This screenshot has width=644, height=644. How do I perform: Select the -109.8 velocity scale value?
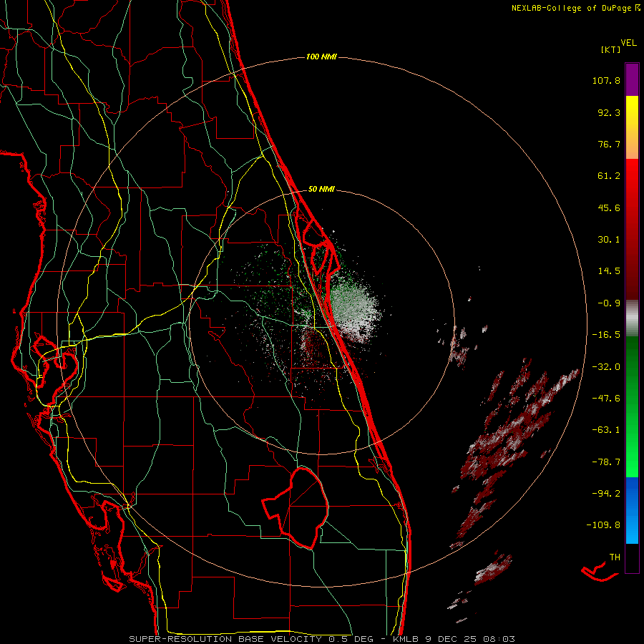(x=603, y=525)
